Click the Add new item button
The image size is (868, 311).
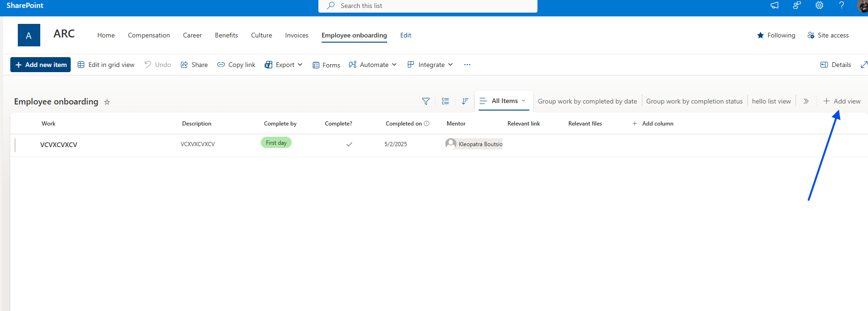pyautogui.click(x=41, y=65)
